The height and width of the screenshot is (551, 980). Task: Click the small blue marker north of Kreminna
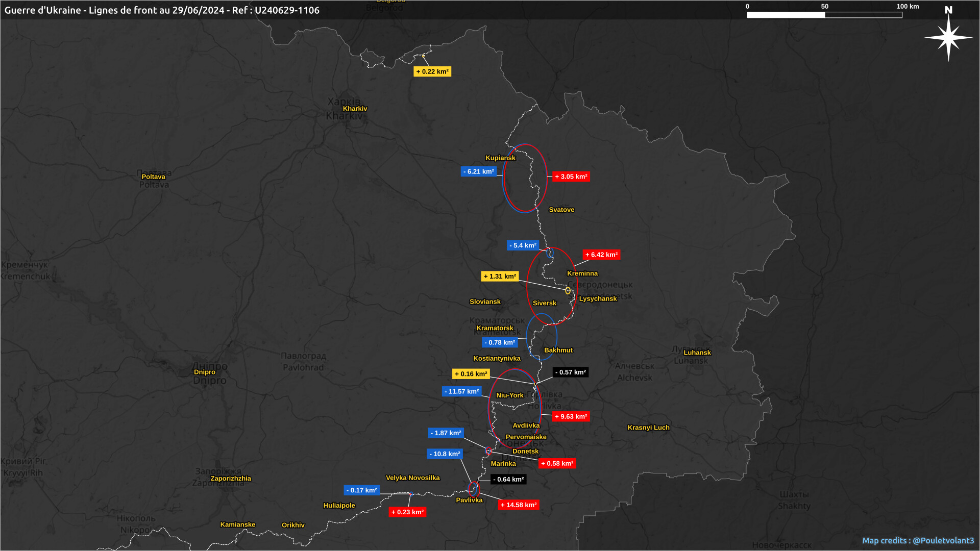pyautogui.click(x=550, y=253)
